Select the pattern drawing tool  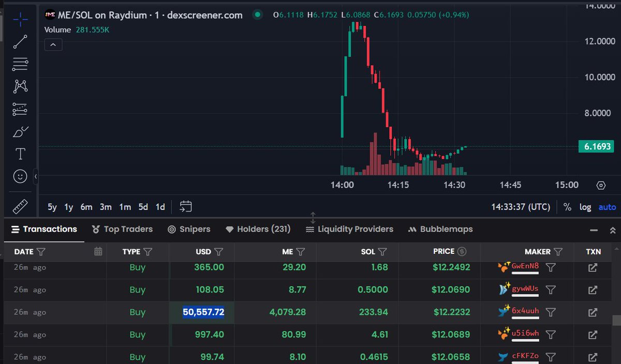pyautogui.click(x=20, y=86)
